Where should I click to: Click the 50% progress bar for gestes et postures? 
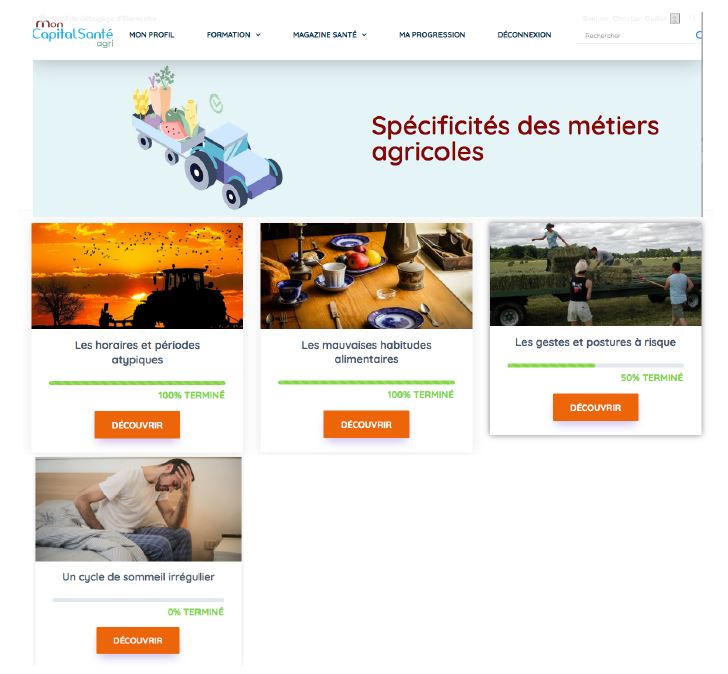(x=596, y=366)
